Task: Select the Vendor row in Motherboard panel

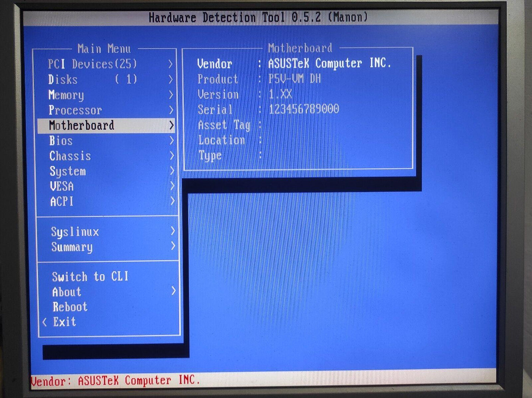Action: (x=293, y=64)
